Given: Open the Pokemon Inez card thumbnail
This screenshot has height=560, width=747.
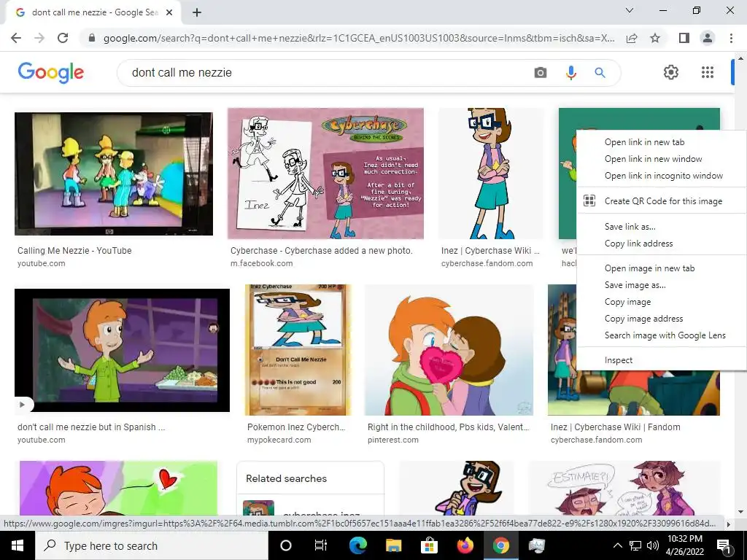Looking at the screenshot, I should 298,350.
